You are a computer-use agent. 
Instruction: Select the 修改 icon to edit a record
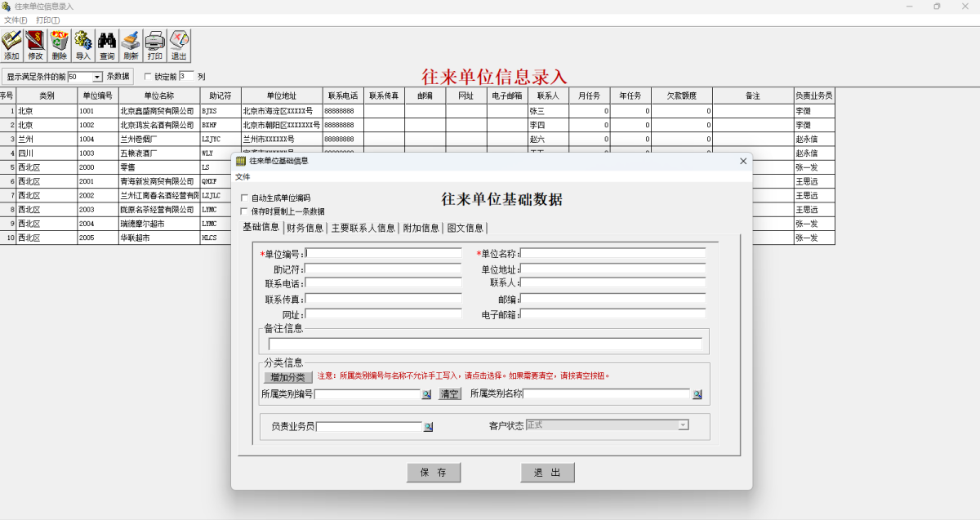point(36,45)
